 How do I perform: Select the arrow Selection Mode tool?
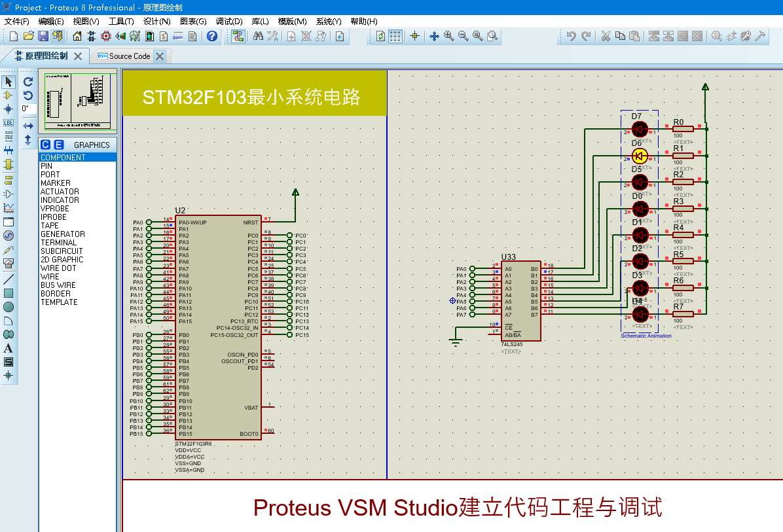tap(8, 81)
